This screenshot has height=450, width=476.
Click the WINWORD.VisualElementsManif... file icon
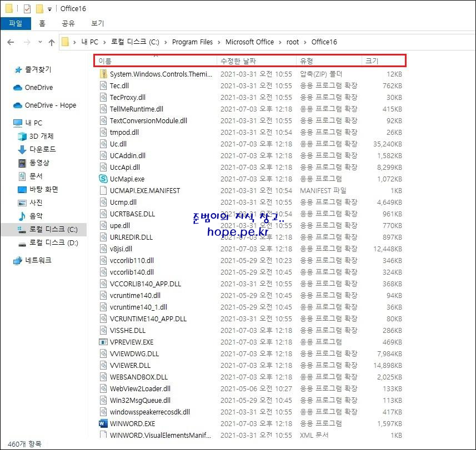pos(103,434)
